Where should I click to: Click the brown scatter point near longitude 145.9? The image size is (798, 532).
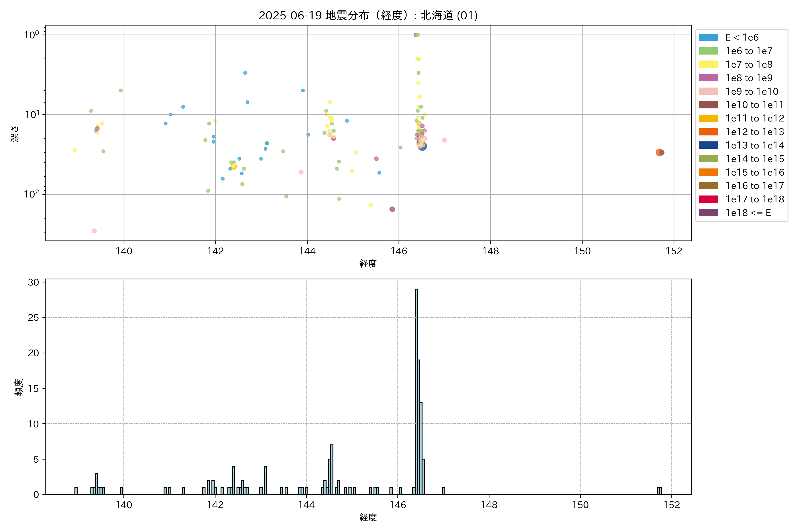pyautogui.click(x=392, y=209)
